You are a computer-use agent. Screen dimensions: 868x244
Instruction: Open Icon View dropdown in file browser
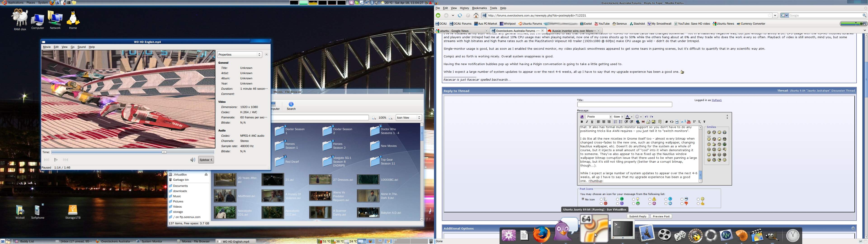[409, 118]
